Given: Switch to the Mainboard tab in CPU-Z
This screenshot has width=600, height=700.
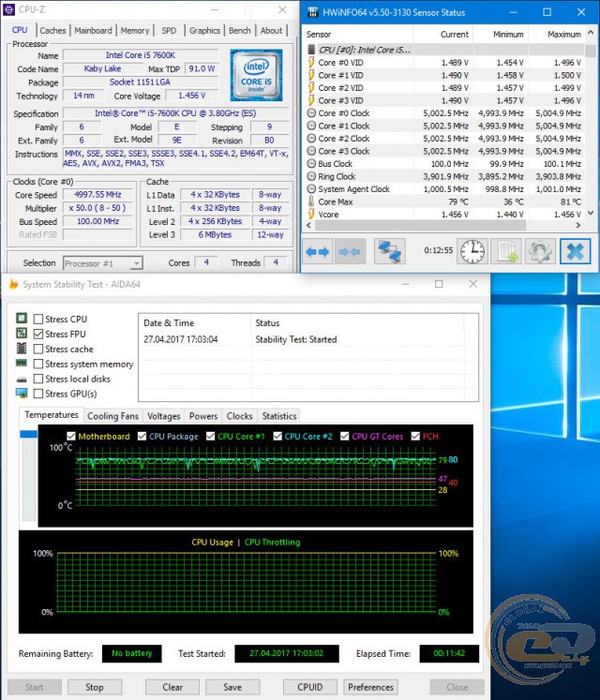Looking at the screenshot, I should coord(93,30).
